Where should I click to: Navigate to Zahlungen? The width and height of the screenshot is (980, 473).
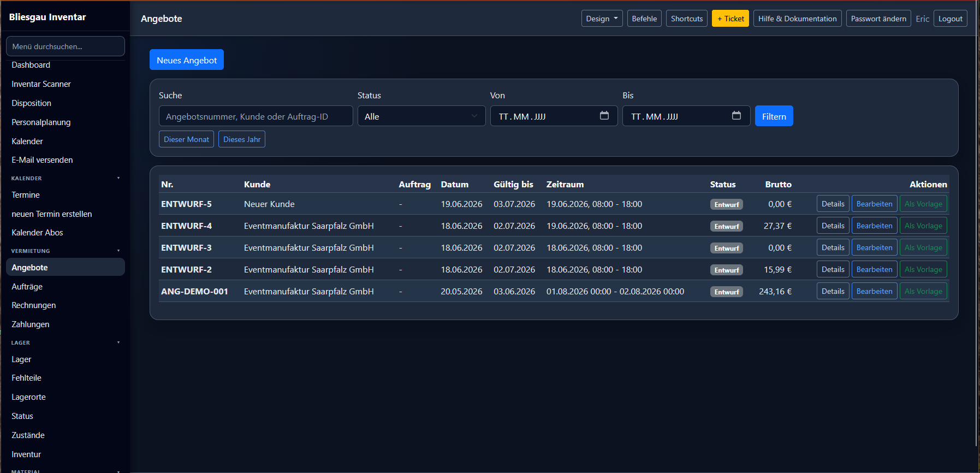point(66,324)
